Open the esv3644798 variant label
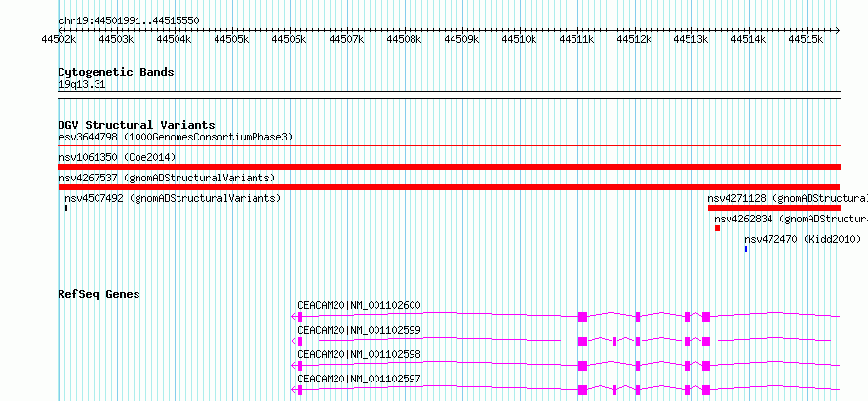 (x=176, y=137)
